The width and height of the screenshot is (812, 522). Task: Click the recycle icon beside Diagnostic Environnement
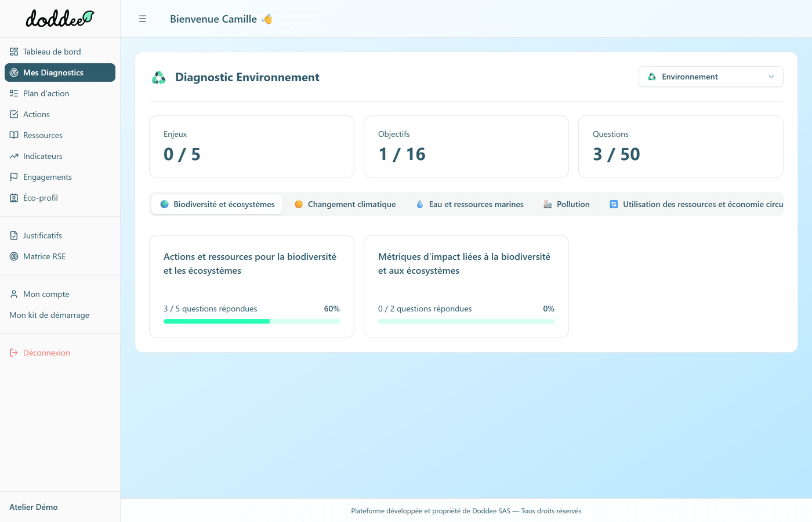click(158, 78)
